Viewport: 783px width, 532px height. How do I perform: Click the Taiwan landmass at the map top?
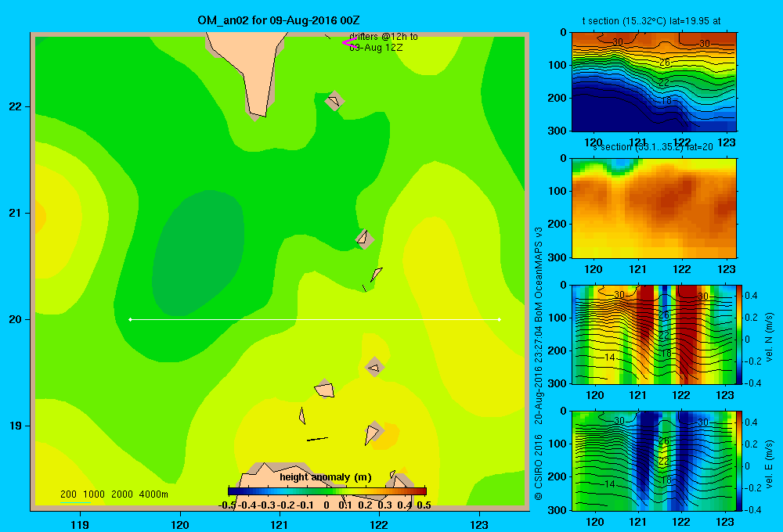click(252, 65)
